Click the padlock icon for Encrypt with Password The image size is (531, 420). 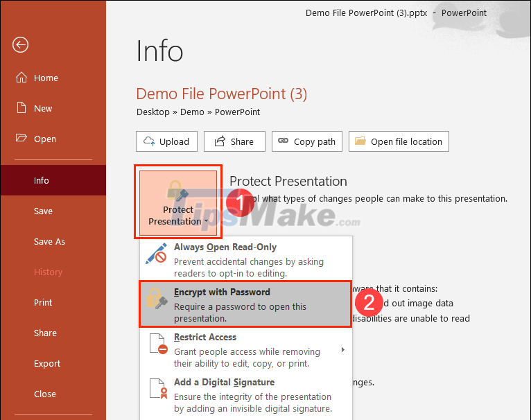[157, 299]
